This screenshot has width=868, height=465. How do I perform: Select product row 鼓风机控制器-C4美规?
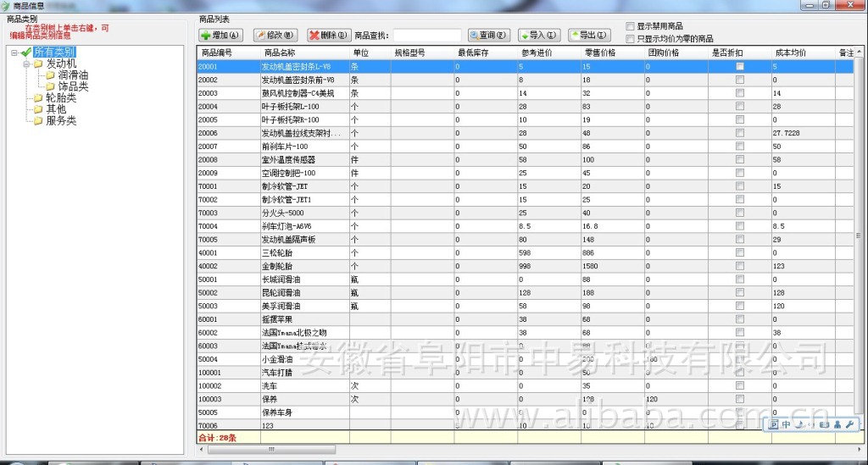click(525, 93)
